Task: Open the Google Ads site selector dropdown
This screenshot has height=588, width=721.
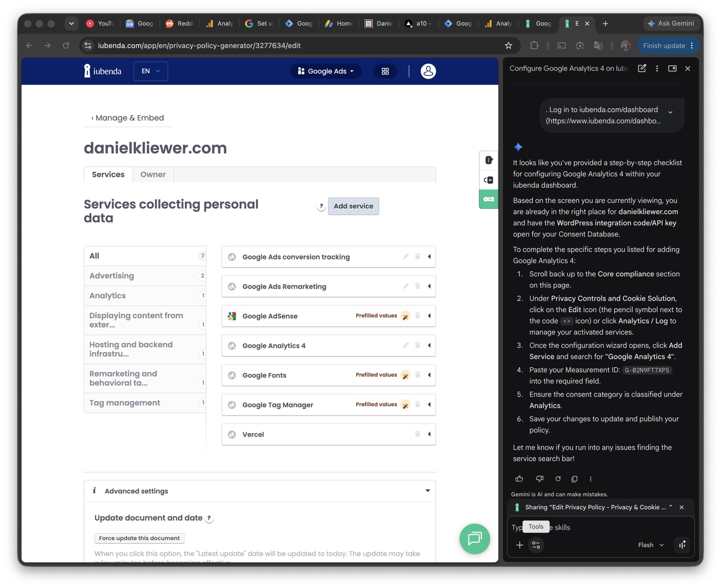Action: coord(326,71)
